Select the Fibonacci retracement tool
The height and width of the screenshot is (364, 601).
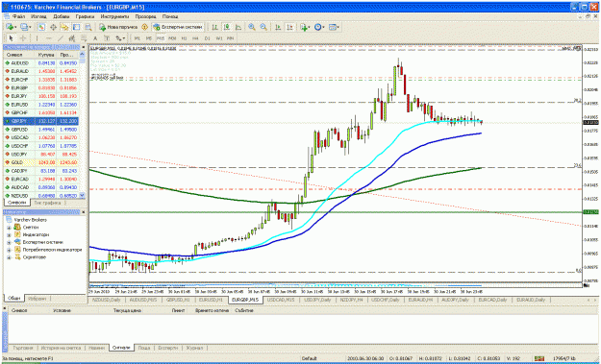coord(84,38)
